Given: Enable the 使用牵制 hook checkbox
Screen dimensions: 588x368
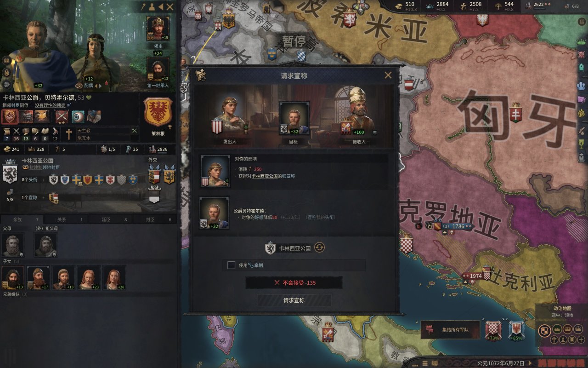Looking at the screenshot, I should coord(232,265).
